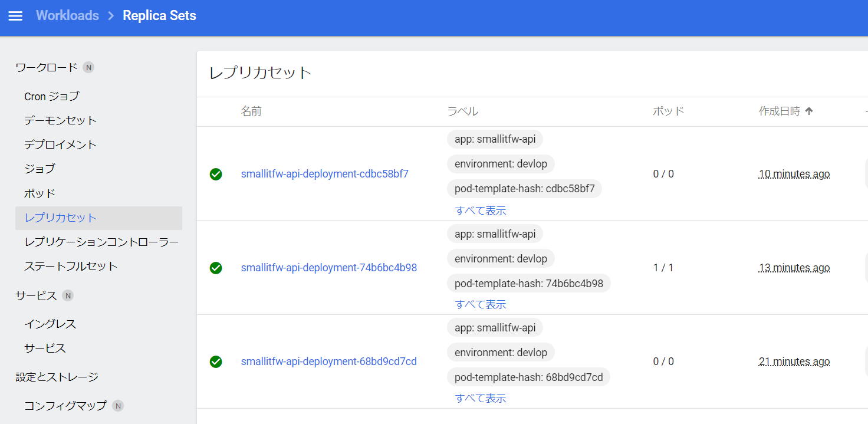Click green status icon for 74b6bc4b98 replica set

216,268
